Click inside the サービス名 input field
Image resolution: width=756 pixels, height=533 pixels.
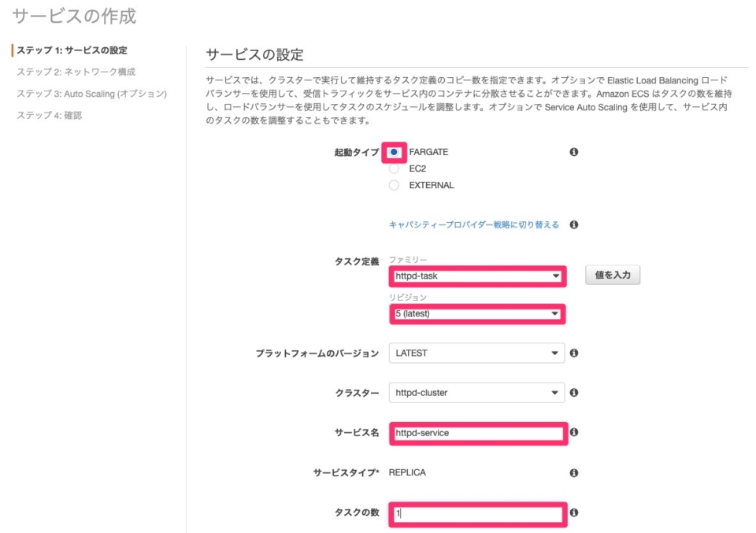479,432
